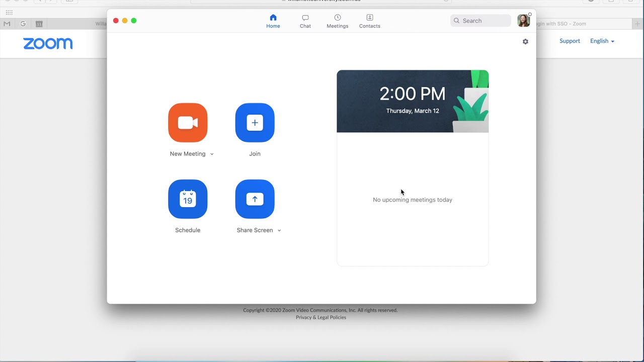Screen dimensions: 644x362
Task: Open Zoom settings gear icon
Action: point(525,42)
